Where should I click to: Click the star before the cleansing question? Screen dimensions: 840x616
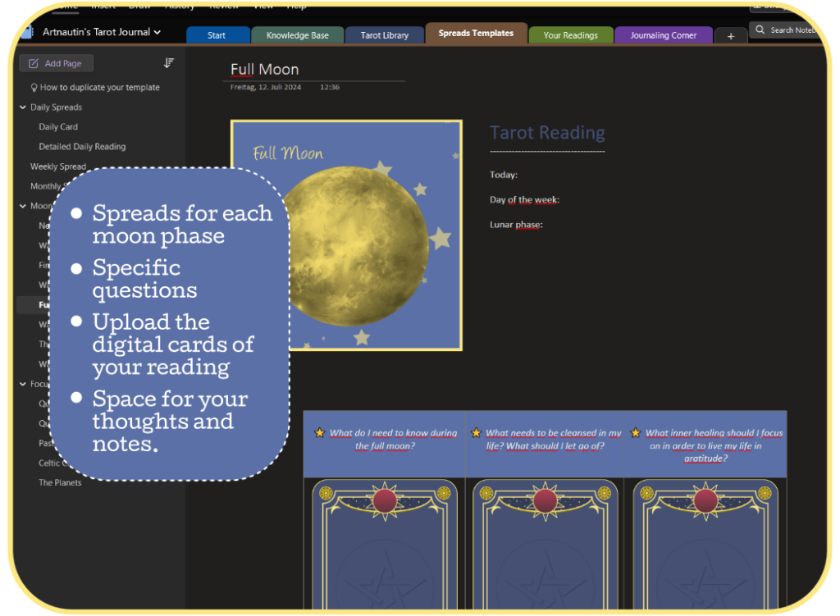[x=476, y=433]
